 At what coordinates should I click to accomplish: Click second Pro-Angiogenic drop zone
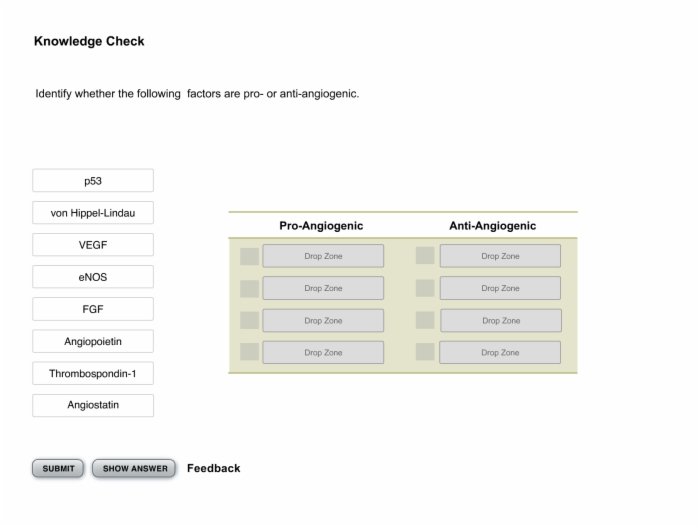(323, 288)
